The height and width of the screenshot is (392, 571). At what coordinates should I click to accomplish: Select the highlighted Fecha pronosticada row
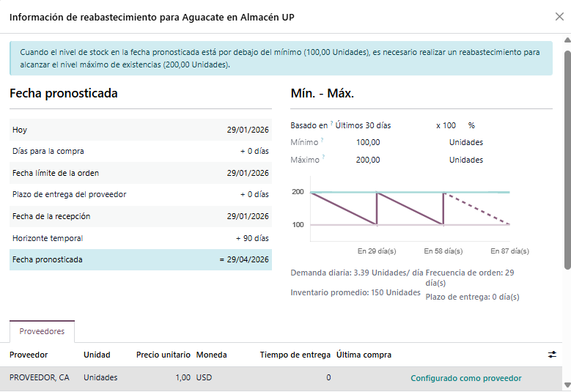(140, 259)
